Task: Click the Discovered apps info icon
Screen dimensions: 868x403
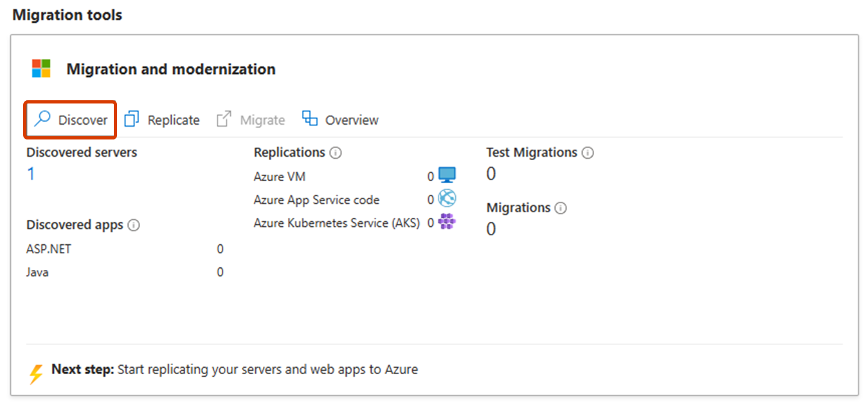Action: 133,225
